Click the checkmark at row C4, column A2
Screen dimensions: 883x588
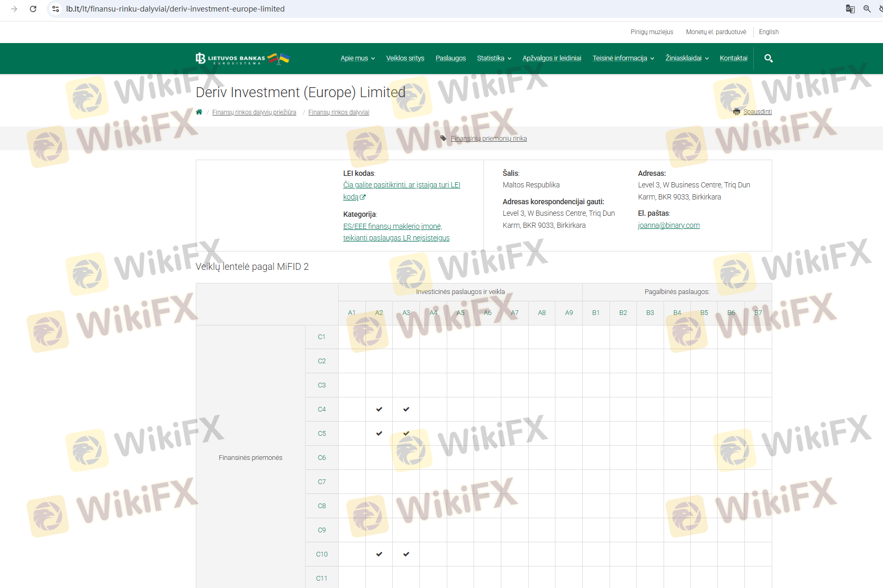coord(379,409)
